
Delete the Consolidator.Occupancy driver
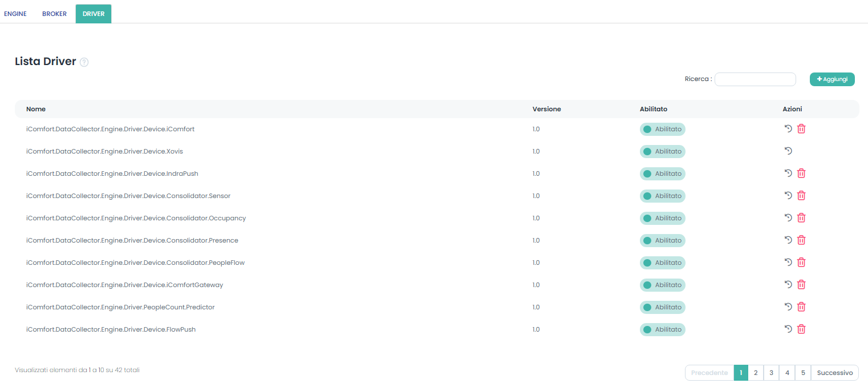pos(801,218)
